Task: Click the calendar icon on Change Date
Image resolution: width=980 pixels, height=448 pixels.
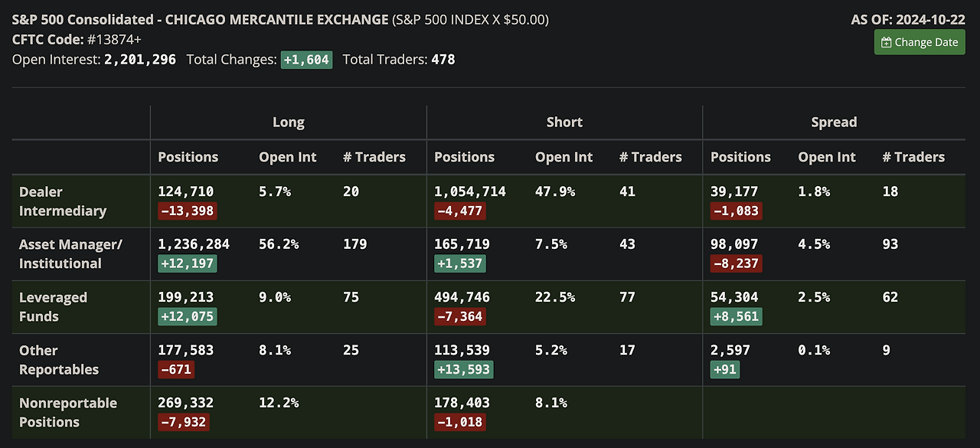Action: [887, 43]
